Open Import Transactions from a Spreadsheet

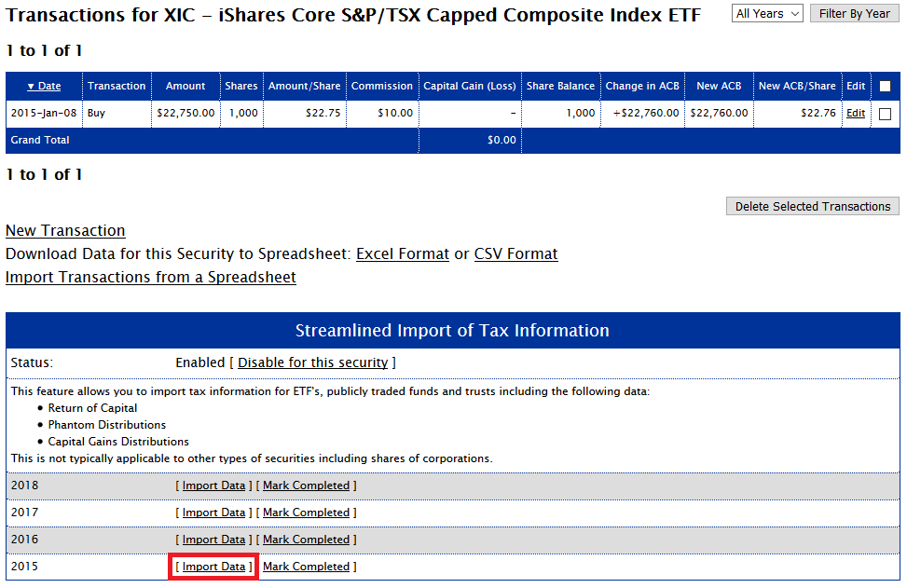pyautogui.click(x=151, y=277)
